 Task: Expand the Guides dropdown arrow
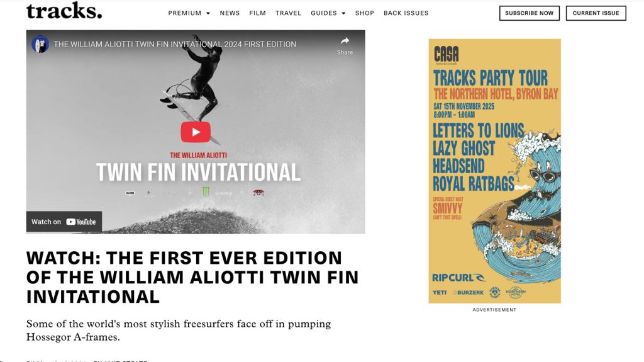(343, 13)
